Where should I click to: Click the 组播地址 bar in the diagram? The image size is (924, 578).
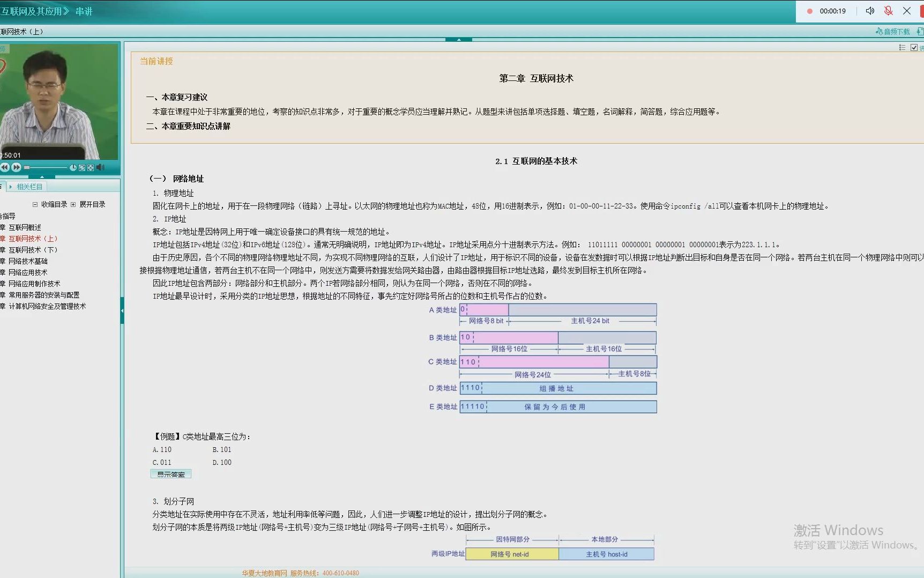[x=558, y=388]
